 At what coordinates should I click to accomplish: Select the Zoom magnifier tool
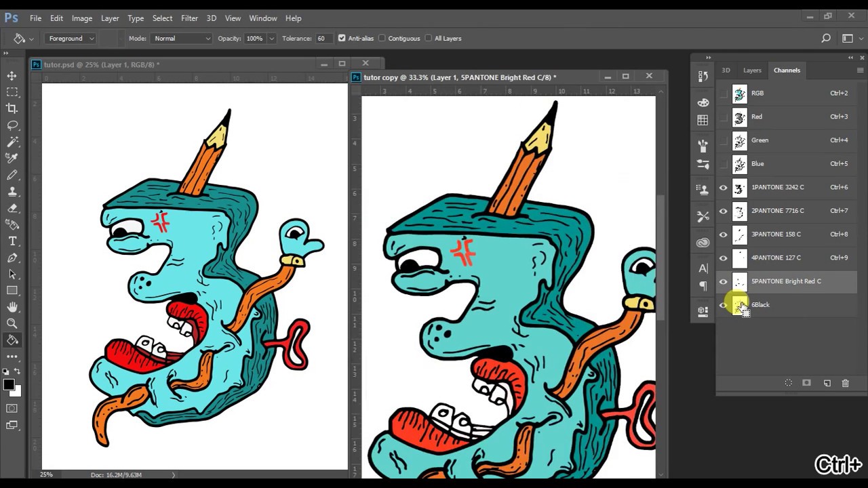[x=12, y=323]
